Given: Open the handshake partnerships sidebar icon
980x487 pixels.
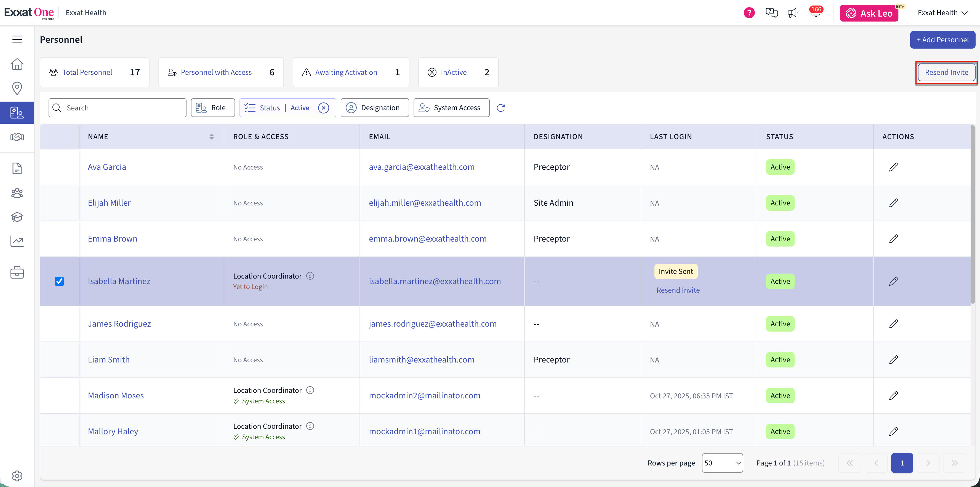Looking at the screenshot, I should (17, 137).
